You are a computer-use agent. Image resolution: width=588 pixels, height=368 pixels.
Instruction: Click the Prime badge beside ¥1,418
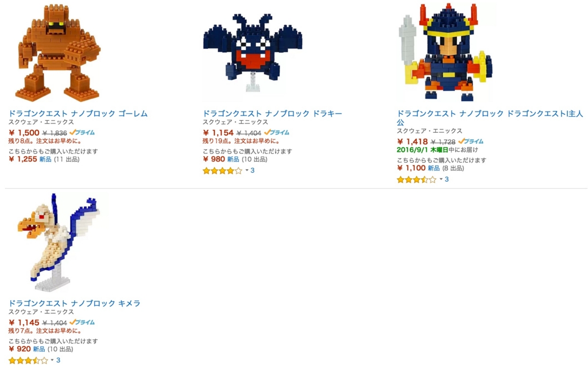coord(471,141)
